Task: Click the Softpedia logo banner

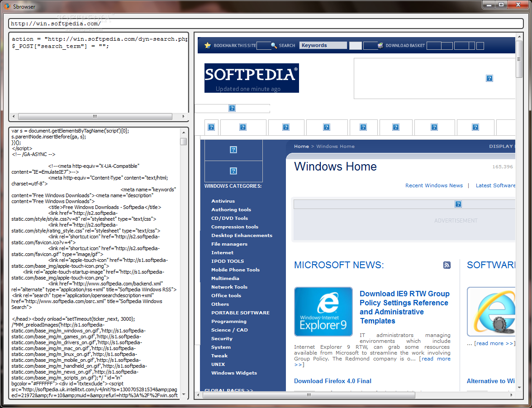Action: 252,78
